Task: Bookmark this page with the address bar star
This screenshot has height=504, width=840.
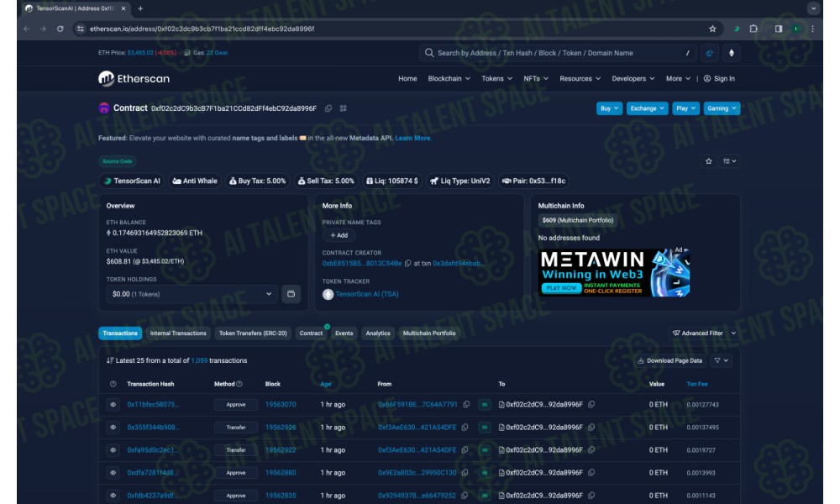Action: 712,29
